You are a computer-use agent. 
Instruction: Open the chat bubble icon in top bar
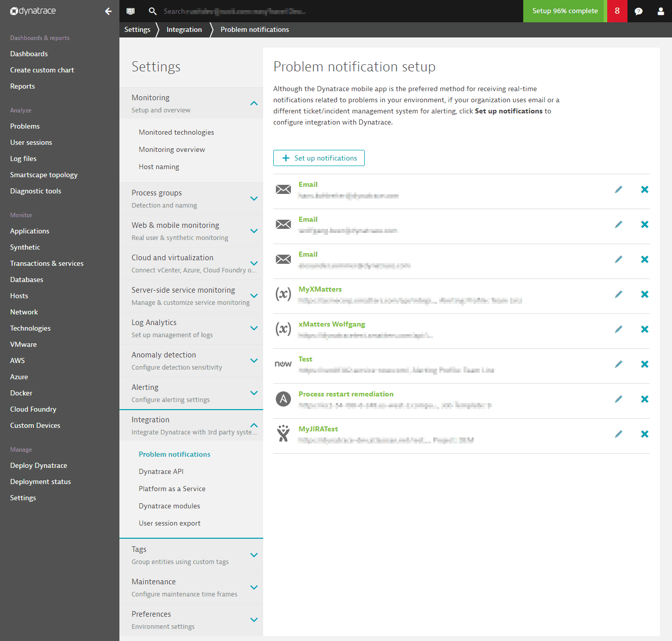tap(639, 11)
